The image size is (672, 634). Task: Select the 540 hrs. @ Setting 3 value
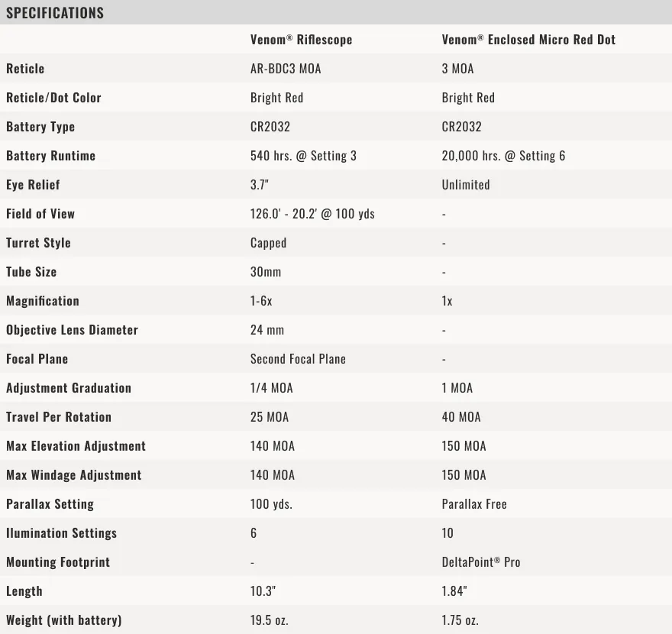point(303,156)
